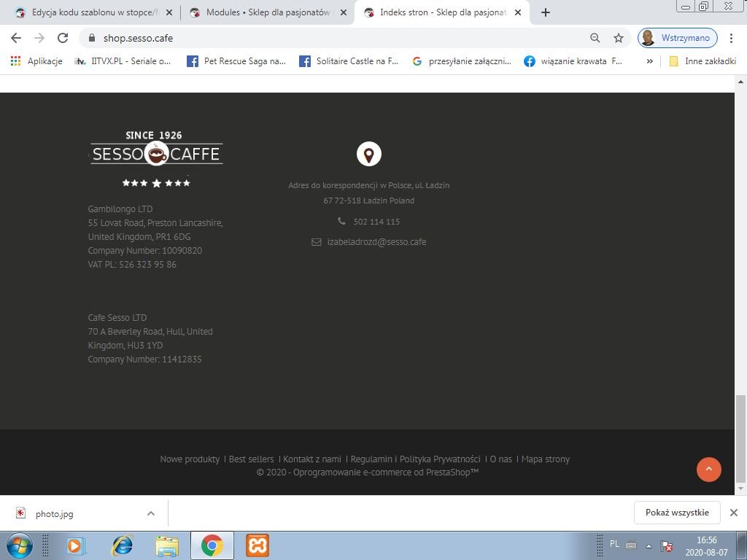Click scrollbar up arrow
Screen dimensions: 747x560
[x=740, y=82]
